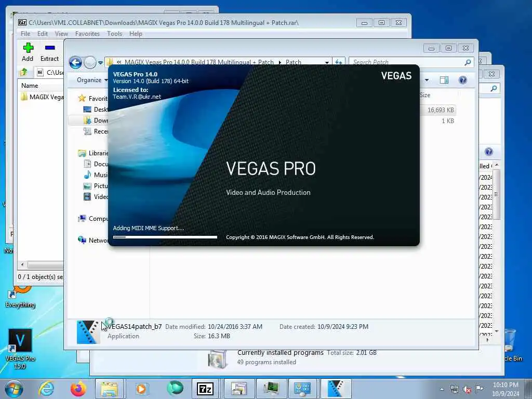Click the Control Panel taskbar button
Screen dimensions: 532x399
(x=302, y=389)
